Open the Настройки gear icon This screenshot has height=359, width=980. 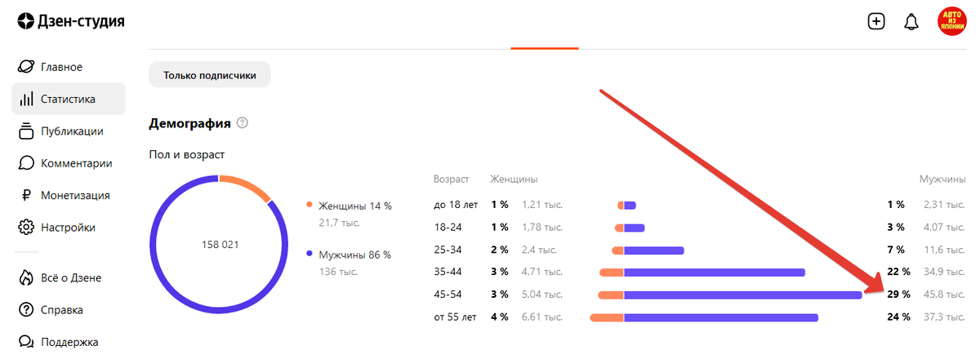pyautogui.click(x=26, y=228)
